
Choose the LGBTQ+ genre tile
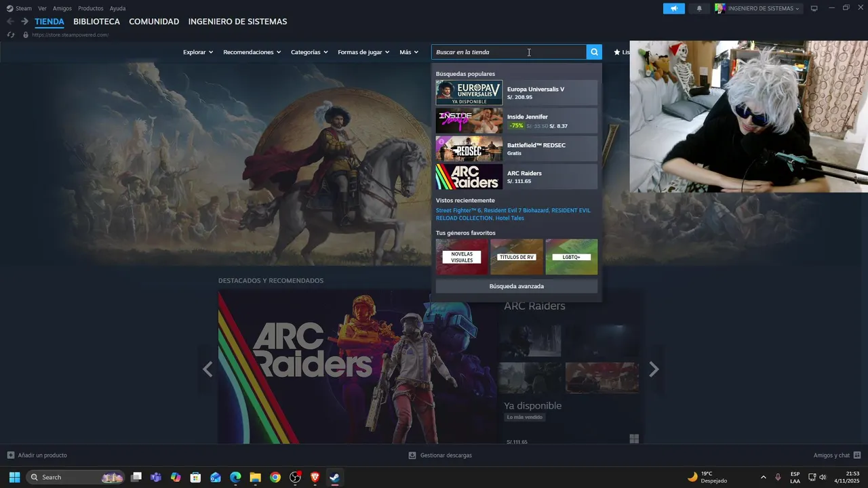572,257
